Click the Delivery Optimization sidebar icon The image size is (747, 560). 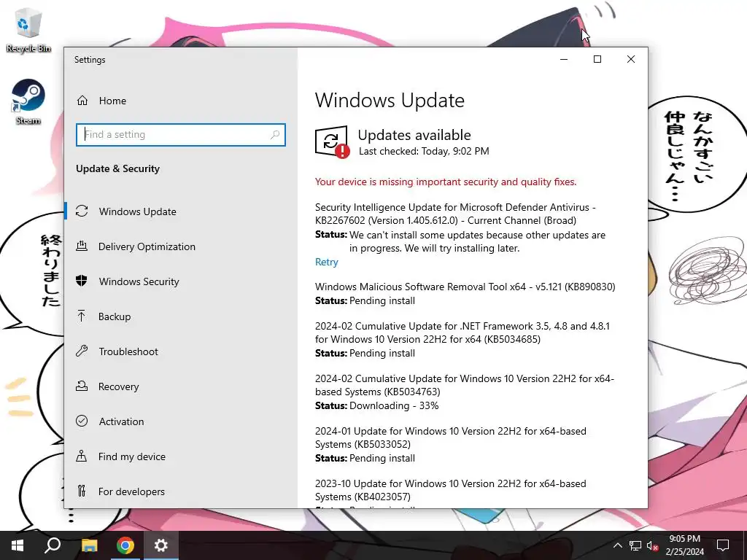[82, 246]
